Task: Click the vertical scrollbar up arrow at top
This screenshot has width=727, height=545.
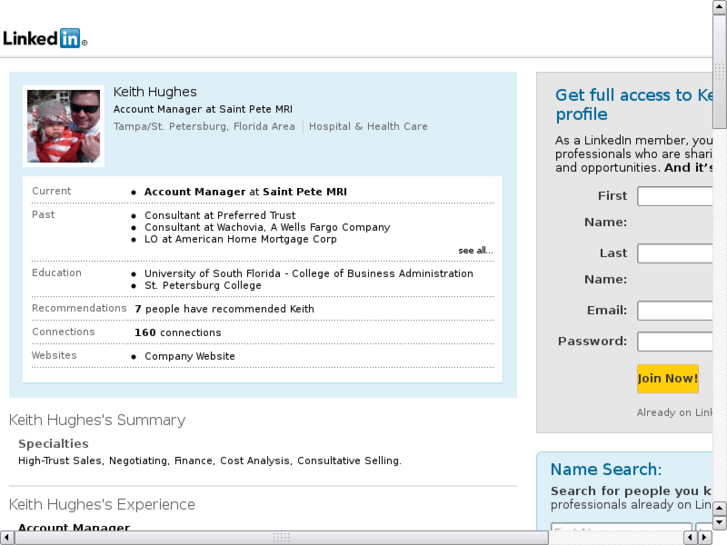Action: click(x=720, y=6)
